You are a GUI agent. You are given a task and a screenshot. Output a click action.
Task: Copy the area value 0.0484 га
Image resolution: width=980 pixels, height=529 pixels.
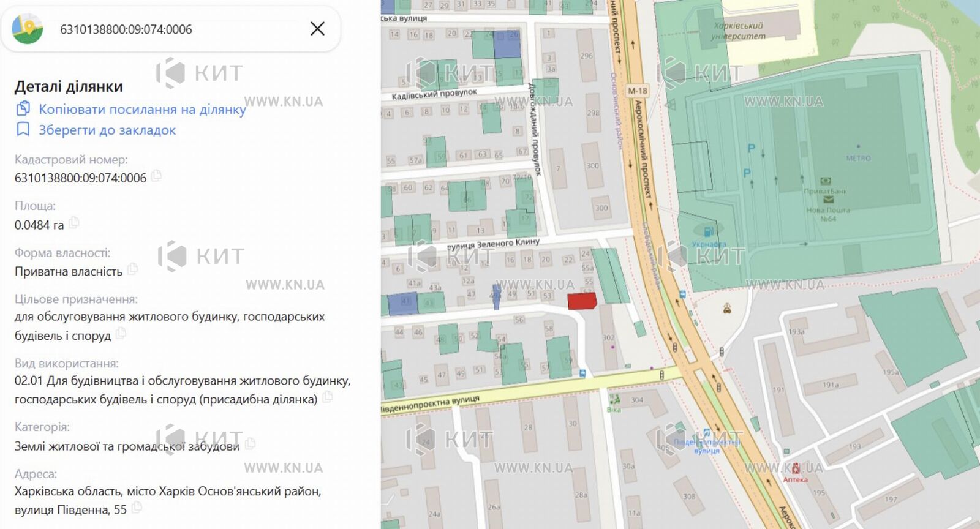(74, 223)
